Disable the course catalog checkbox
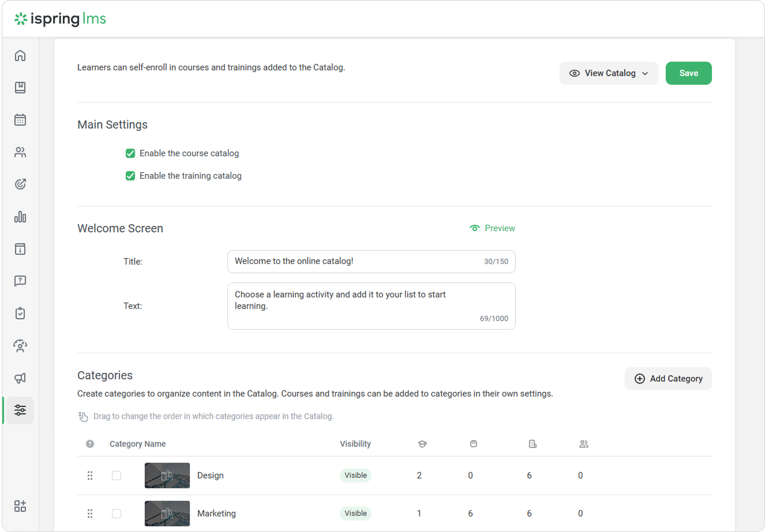This screenshot has height=532, width=765. 130,153
